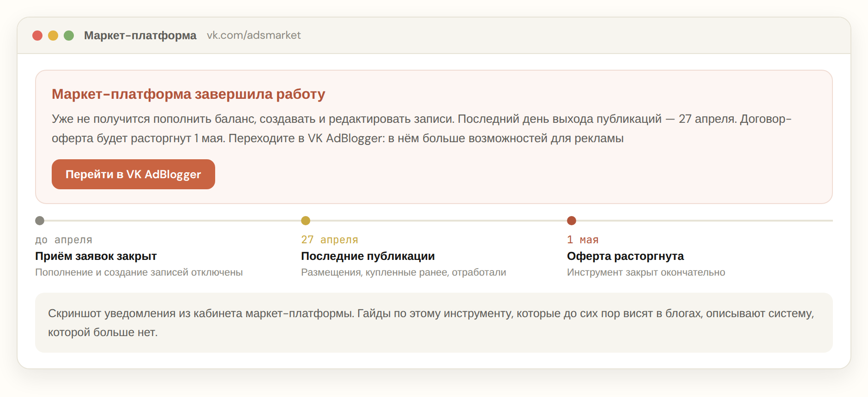Image resolution: width=868 pixels, height=397 pixels.
Task: Click the notice paragraph starting 'Уже не получится'
Action: click(x=422, y=128)
